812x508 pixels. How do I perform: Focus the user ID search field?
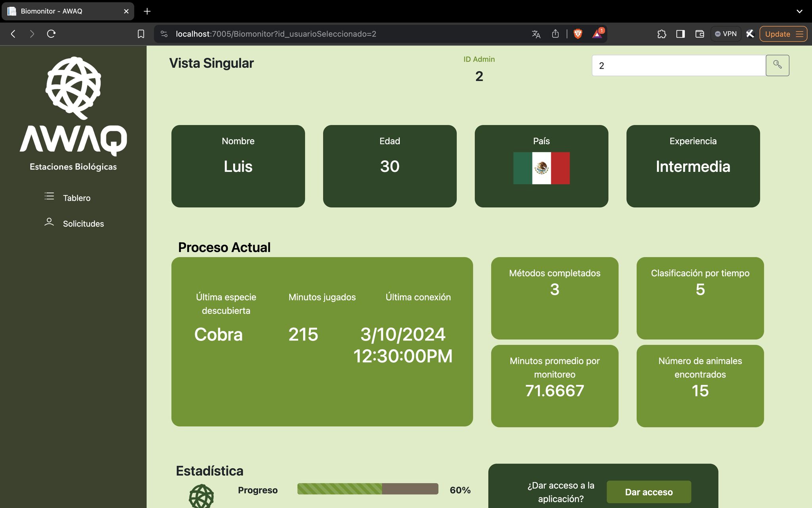[679, 65]
